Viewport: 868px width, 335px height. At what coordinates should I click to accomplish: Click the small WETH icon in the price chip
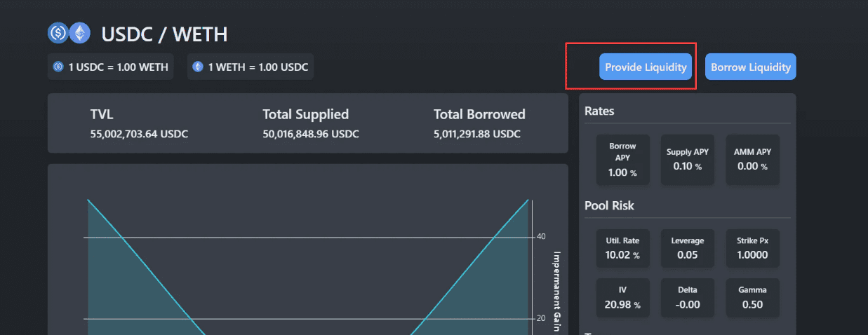pos(198,67)
